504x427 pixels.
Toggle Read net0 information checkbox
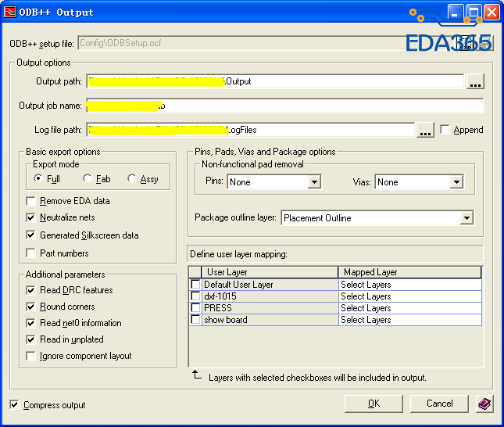tap(30, 323)
